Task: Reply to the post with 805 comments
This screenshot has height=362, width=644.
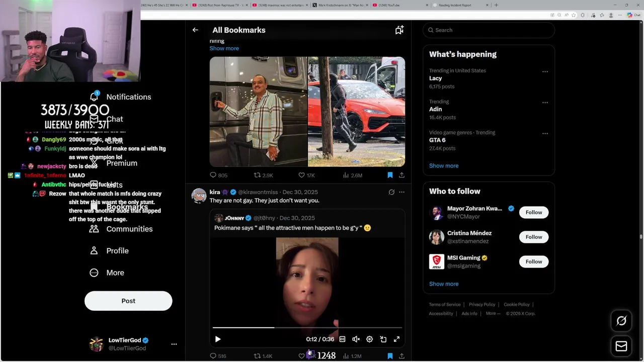Action: [218, 175]
